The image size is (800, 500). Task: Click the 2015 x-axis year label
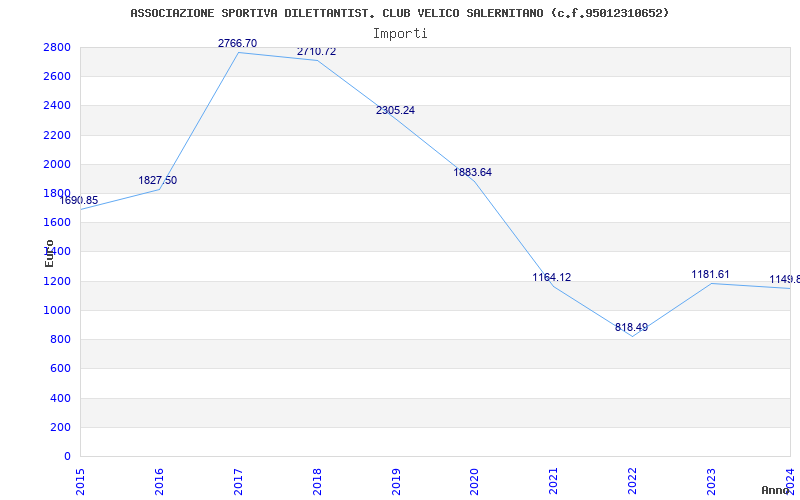pyautogui.click(x=80, y=482)
